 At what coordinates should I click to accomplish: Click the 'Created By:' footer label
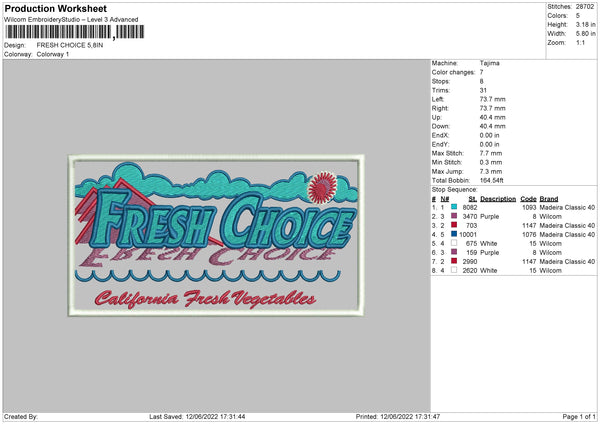pyautogui.click(x=21, y=416)
